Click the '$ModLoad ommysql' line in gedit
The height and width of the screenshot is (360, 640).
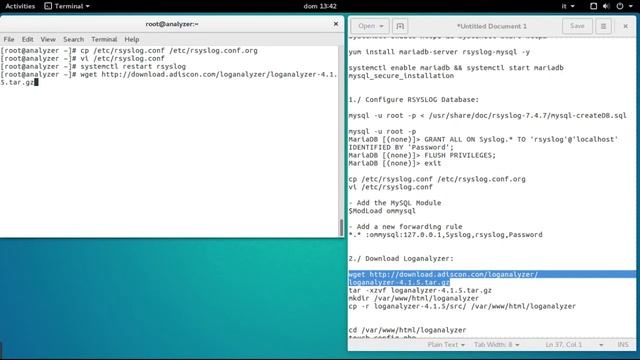click(382, 211)
